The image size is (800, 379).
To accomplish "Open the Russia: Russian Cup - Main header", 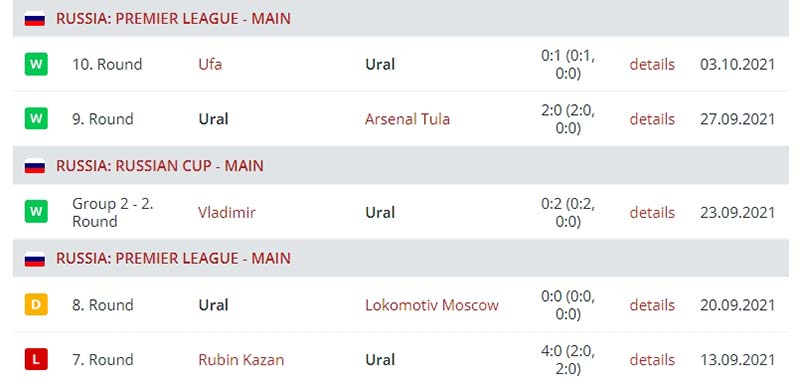I will (160, 166).
